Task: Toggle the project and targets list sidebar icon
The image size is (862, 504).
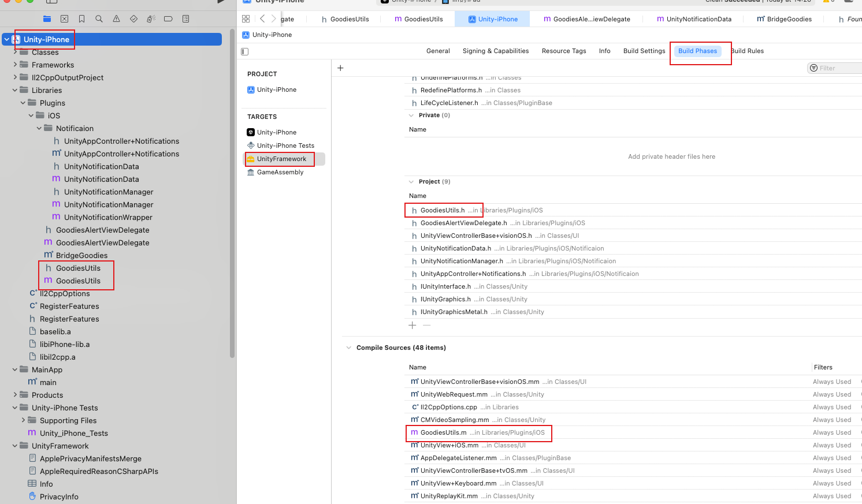Action: pyautogui.click(x=245, y=51)
